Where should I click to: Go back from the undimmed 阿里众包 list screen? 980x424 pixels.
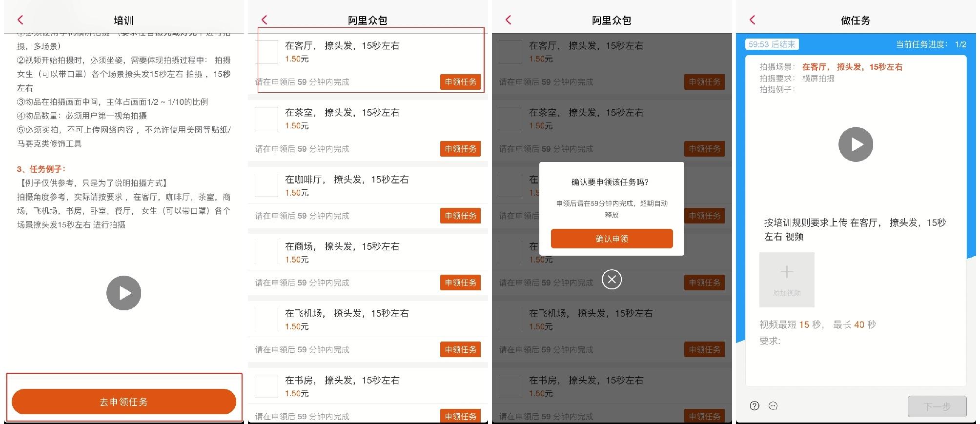[x=264, y=20]
